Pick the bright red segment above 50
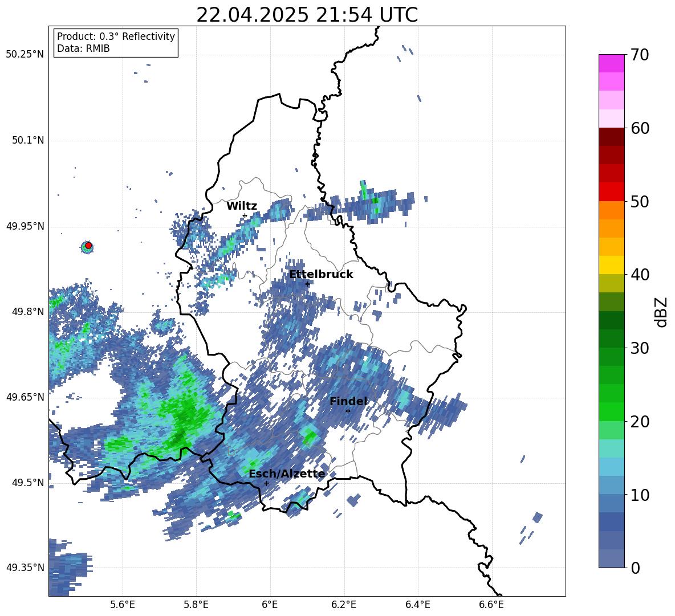 click(x=611, y=192)
